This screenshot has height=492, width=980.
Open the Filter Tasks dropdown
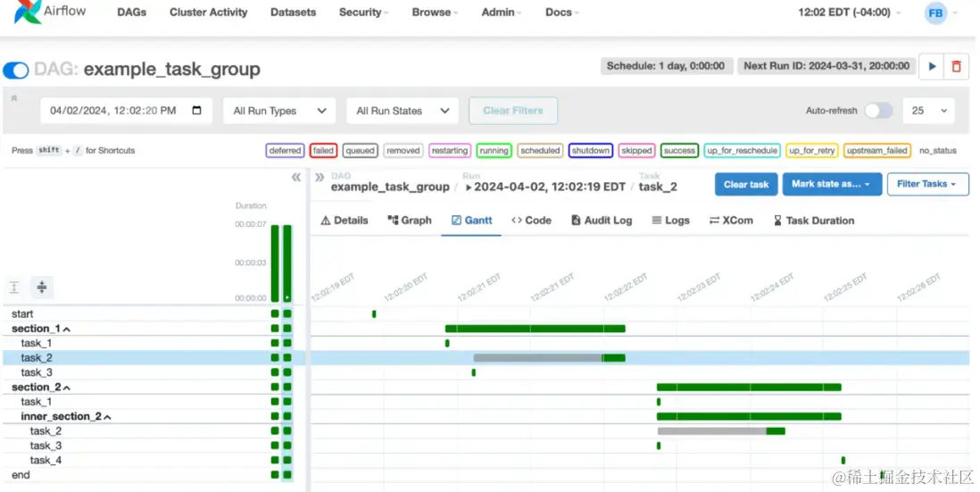pos(927,185)
